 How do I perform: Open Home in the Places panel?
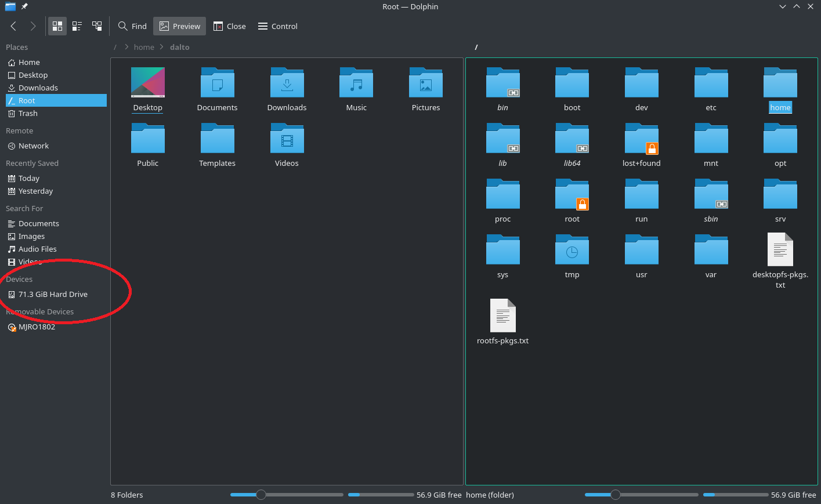click(56, 62)
